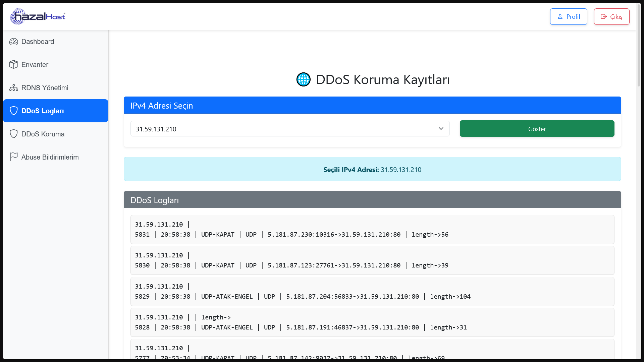The width and height of the screenshot is (644, 362).
Task: Go to RDNS Yönetimi page
Action: [56, 88]
